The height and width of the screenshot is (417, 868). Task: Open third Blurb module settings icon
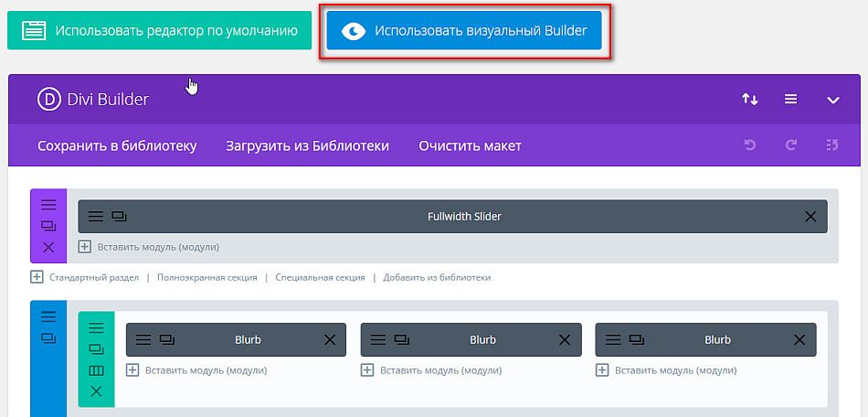(x=613, y=340)
